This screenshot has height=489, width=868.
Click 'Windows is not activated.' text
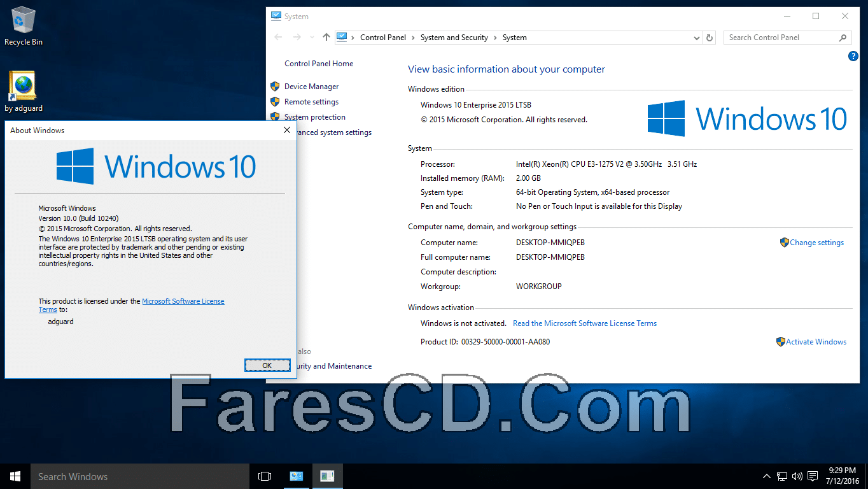click(x=463, y=323)
